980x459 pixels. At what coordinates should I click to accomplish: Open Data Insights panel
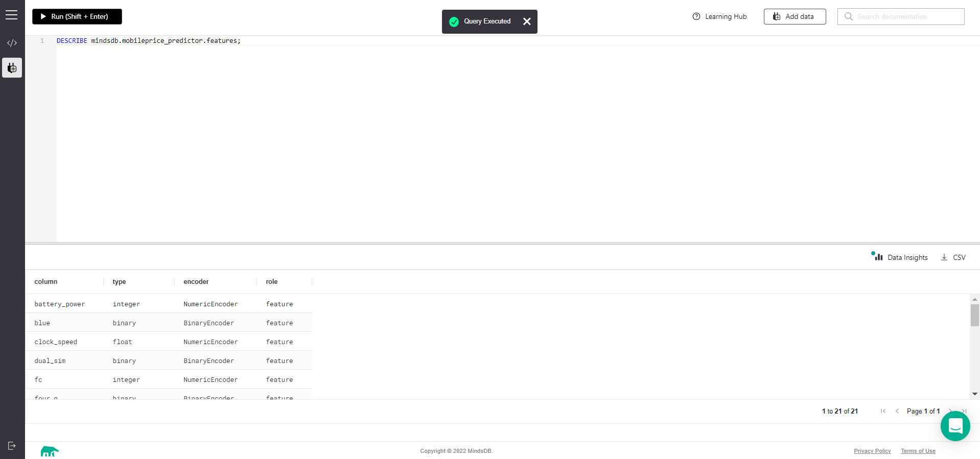click(899, 257)
